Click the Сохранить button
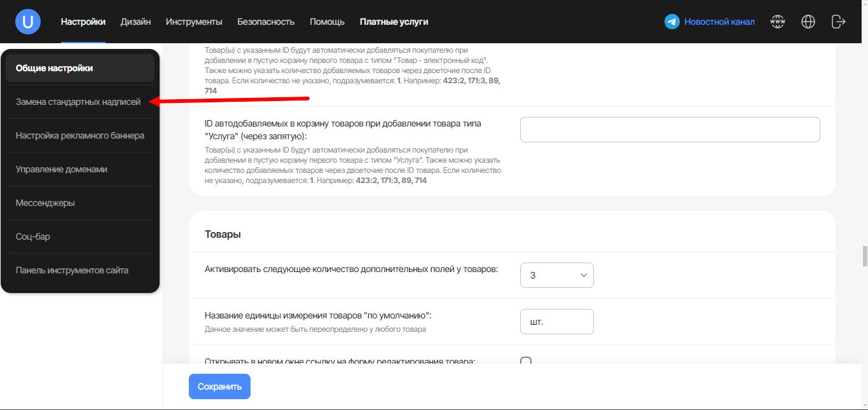 click(x=219, y=386)
